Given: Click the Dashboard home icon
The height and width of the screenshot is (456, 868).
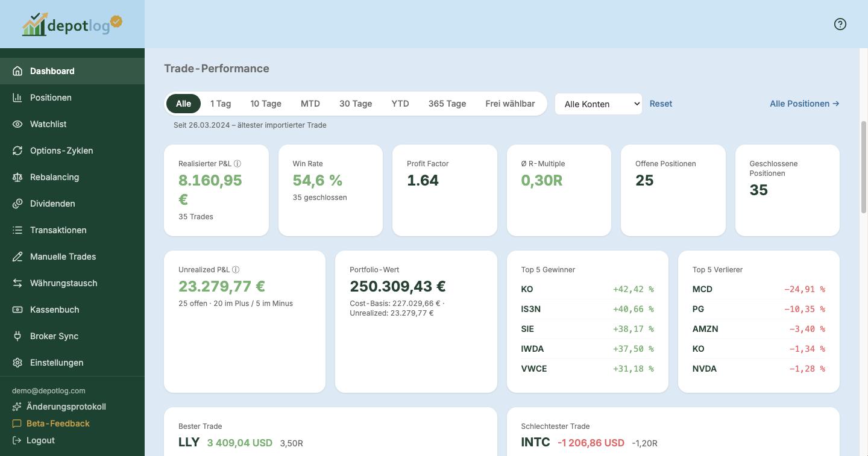Looking at the screenshot, I should coord(17,71).
